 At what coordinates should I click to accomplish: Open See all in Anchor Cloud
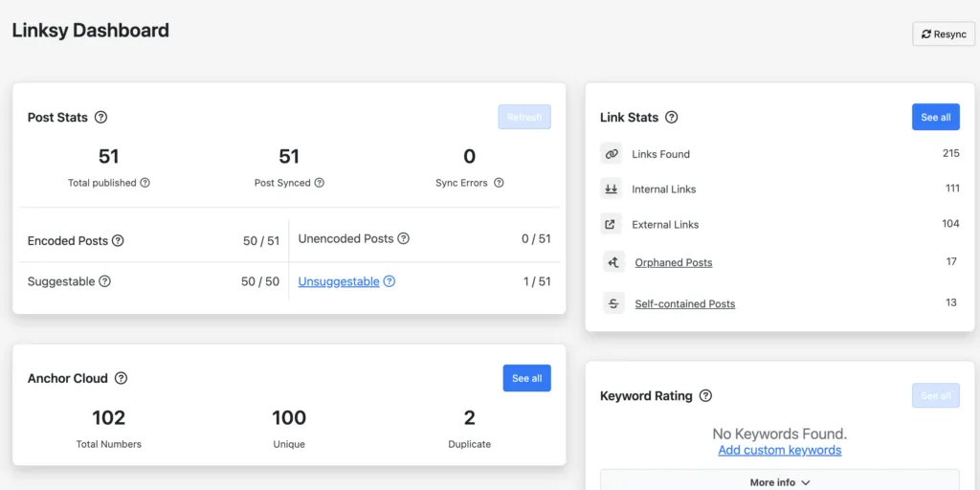(x=526, y=379)
